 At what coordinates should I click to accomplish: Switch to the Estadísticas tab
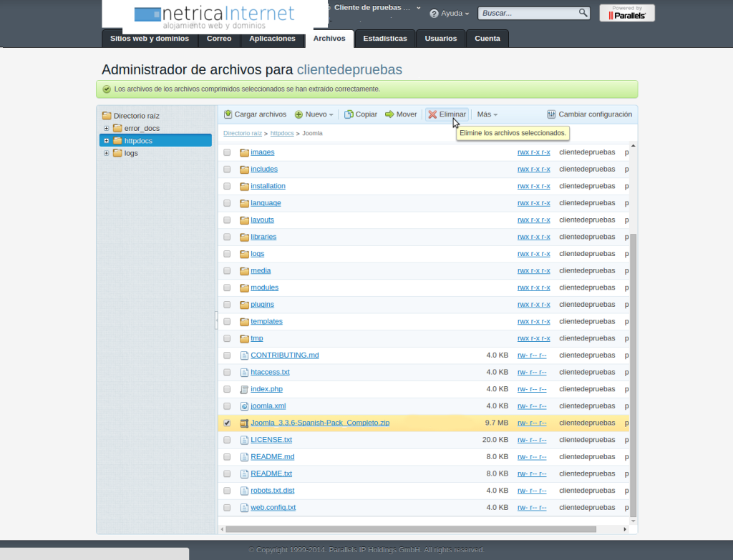click(384, 39)
